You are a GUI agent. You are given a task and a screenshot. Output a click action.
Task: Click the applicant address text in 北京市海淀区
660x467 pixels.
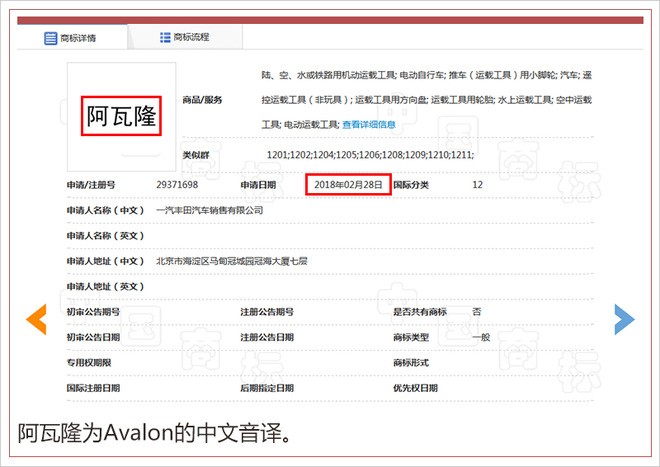[x=231, y=261]
